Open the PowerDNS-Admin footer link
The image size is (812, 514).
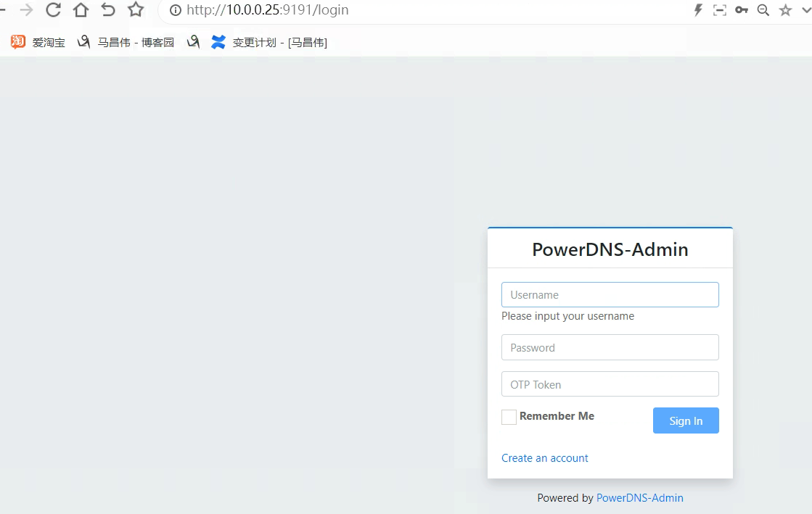tap(639, 498)
